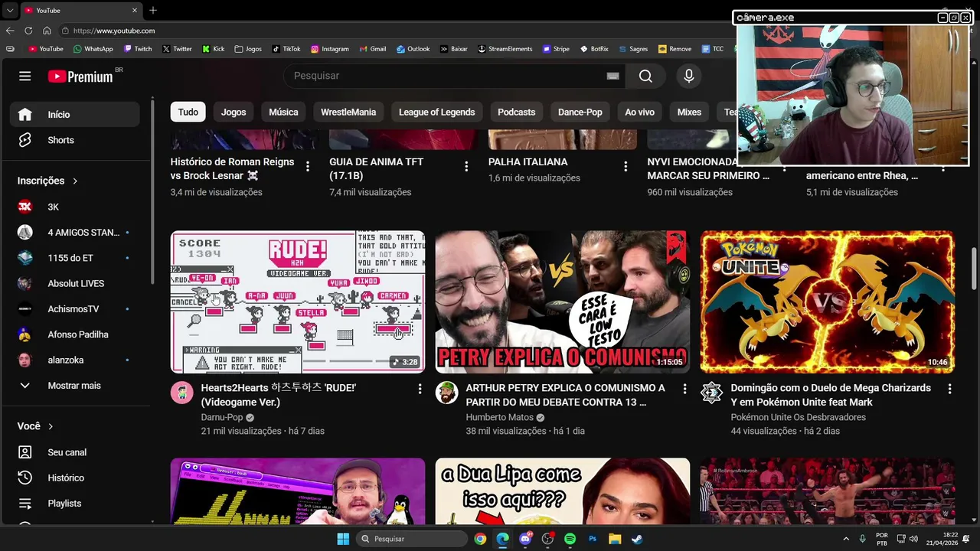Image resolution: width=980 pixels, height=551 pixels.
Task: Open the Jogos bookmarks folder
Action: click(248, 49)
